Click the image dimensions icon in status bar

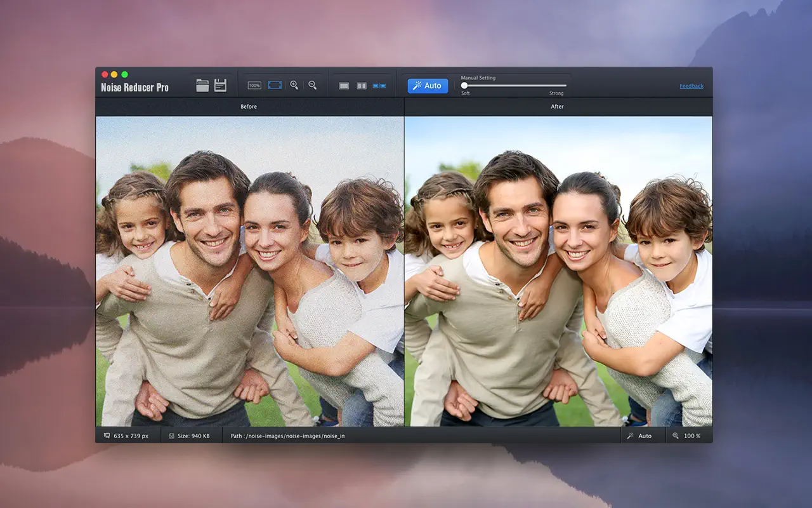point(107,436)
